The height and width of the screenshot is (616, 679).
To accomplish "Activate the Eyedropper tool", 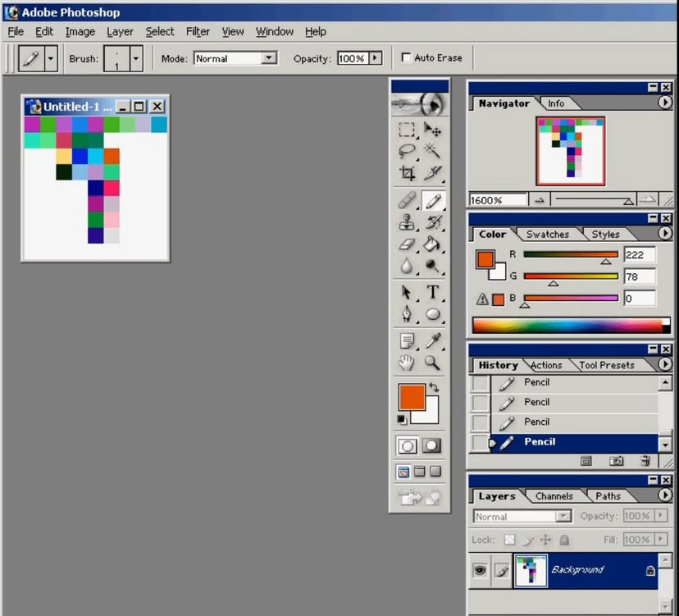I will pyautogui.click(x=432, y=341).
